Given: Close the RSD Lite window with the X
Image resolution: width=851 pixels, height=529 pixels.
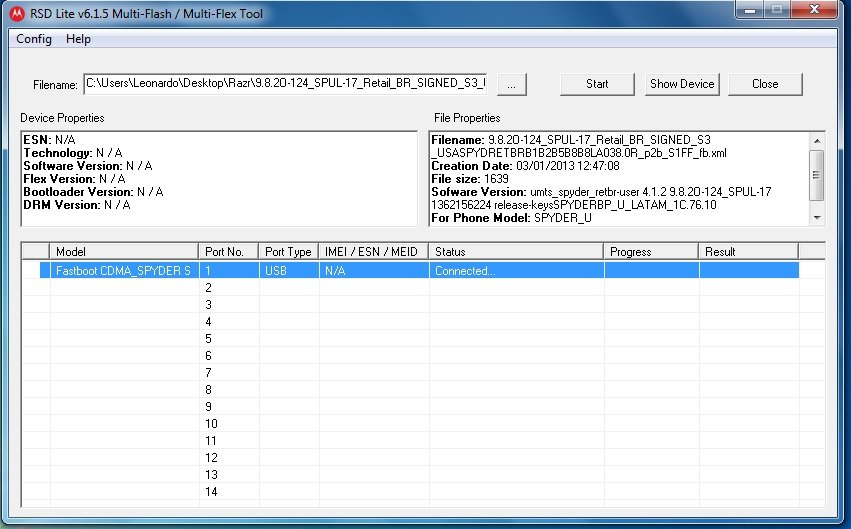Looking at the screenshot, I should click(814, 9).
